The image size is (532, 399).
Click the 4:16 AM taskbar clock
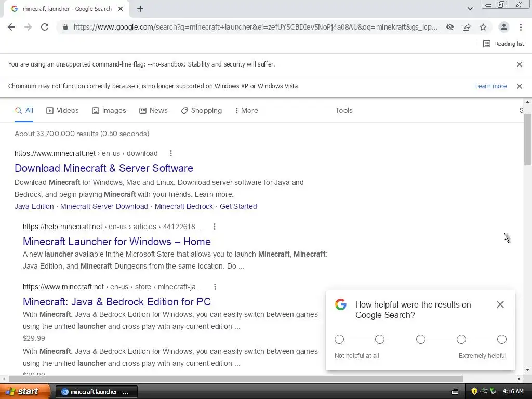[x=513, y=392]
